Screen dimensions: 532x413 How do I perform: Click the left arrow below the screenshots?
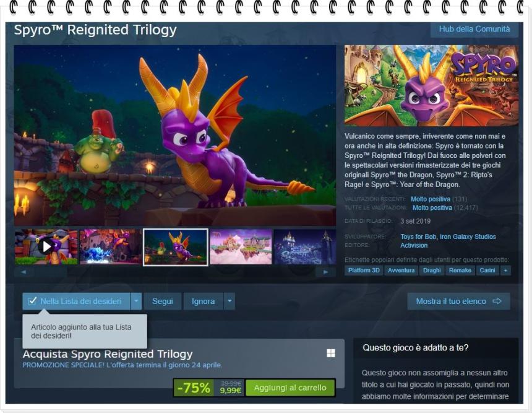tap(24, 271)
